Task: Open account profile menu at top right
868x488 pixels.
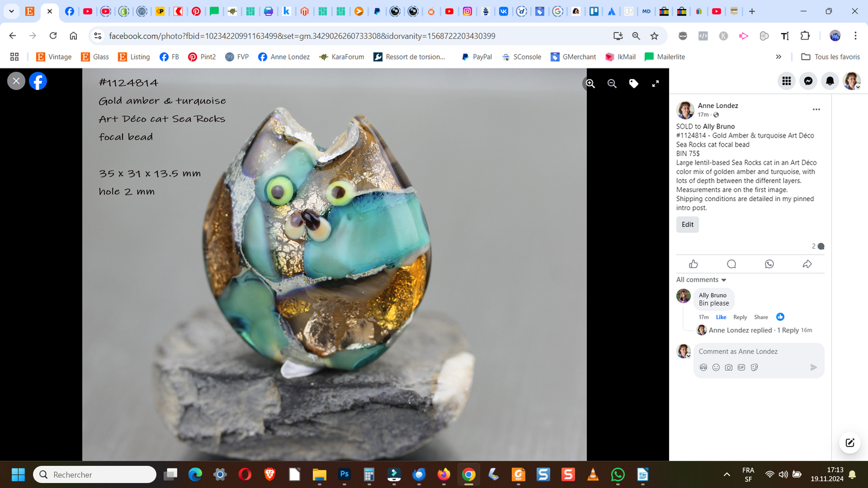Action: click(x=852, y=81)
